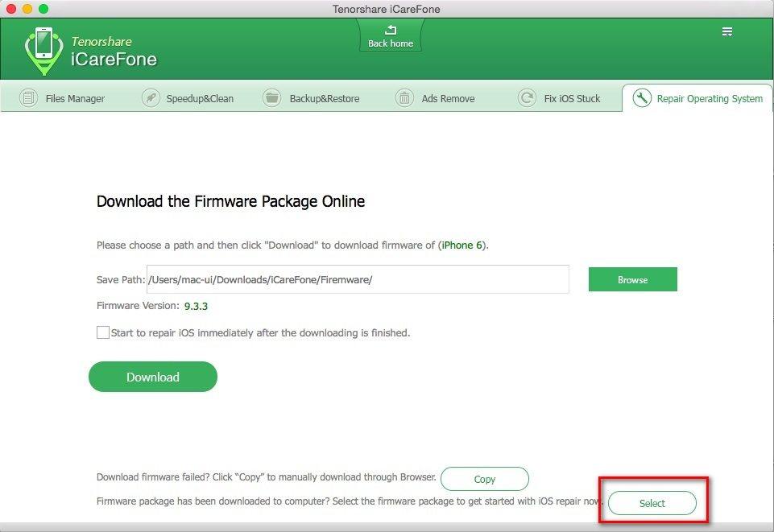The height and width of the screenshot is (532, 774).
Task: Switch to the Speedup&Clean tab
Action: coord(188,98)
